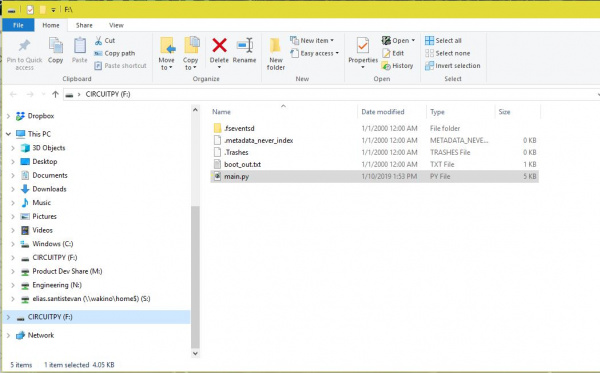Select the boot_out.txt file

[x=374, y=164]
